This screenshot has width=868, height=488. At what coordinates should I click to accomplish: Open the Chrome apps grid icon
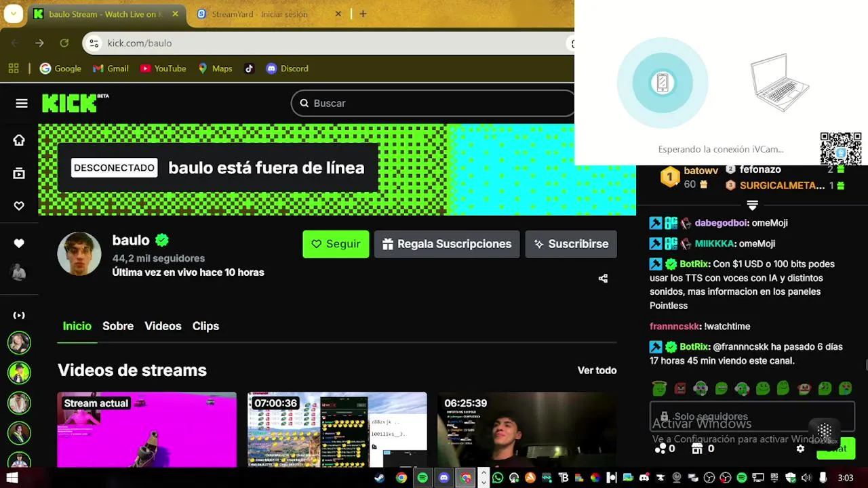pos(14,68)
